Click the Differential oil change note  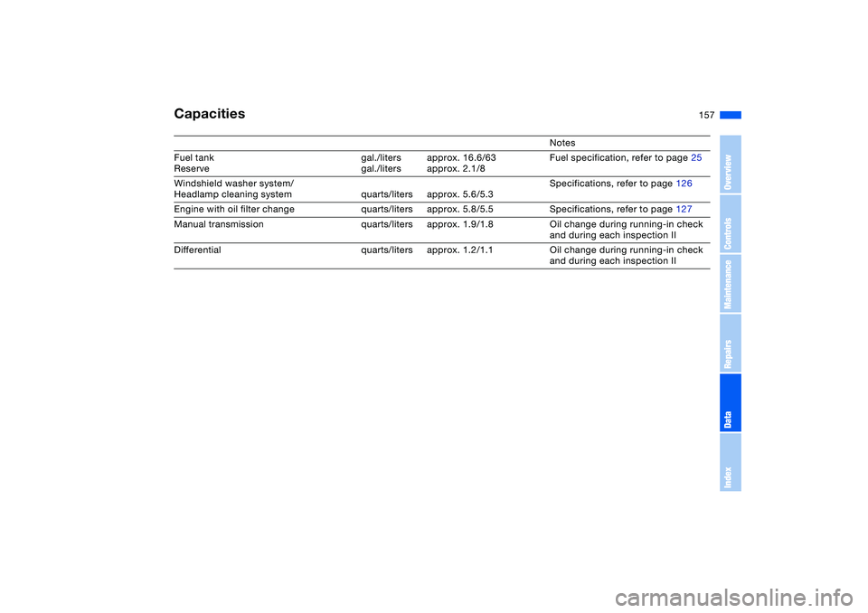tap(626, 255)
